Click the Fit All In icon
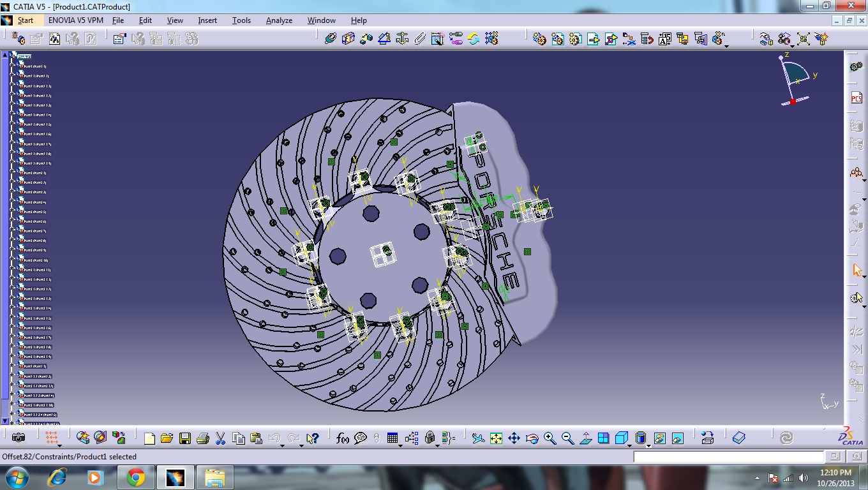 point(496,438)
